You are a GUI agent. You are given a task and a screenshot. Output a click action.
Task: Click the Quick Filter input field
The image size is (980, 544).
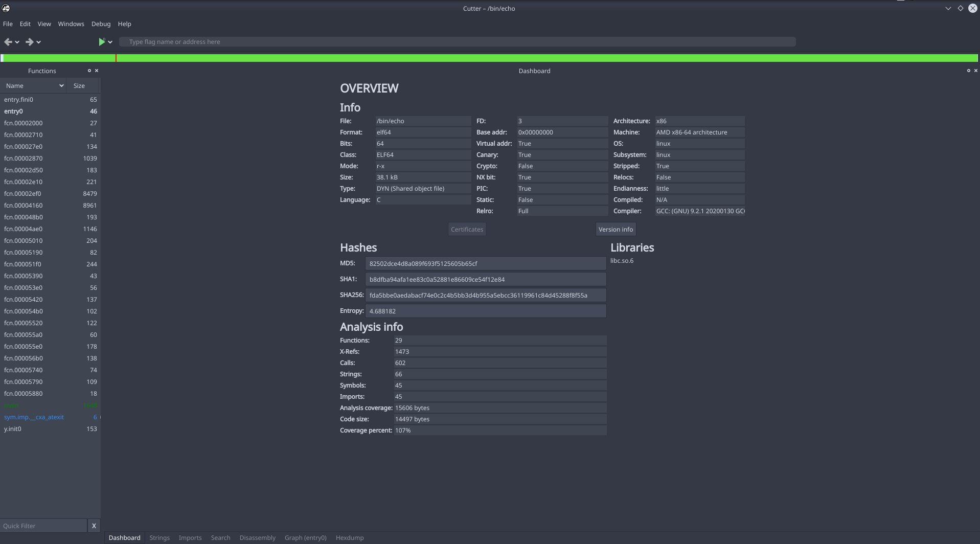[x=43, y=526]
